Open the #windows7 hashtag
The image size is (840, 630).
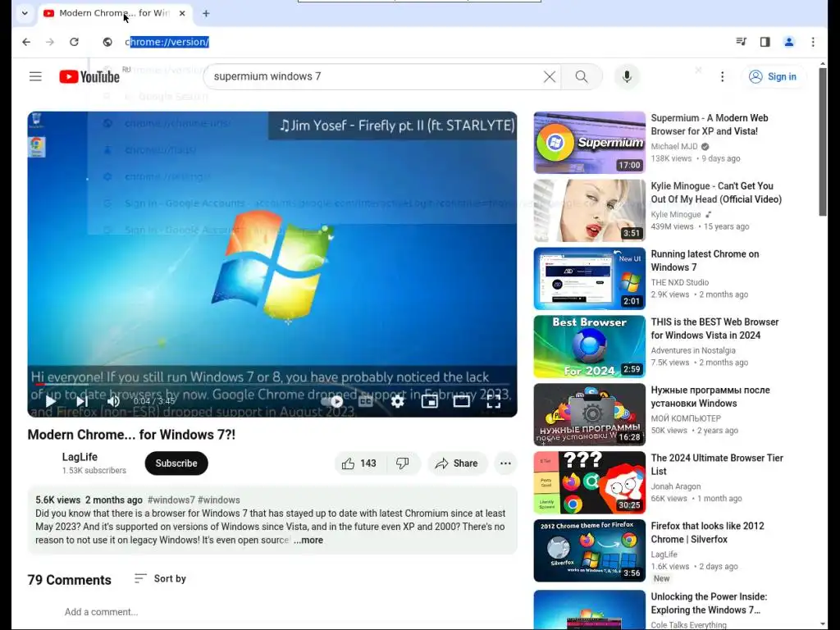tap(171, 500)
